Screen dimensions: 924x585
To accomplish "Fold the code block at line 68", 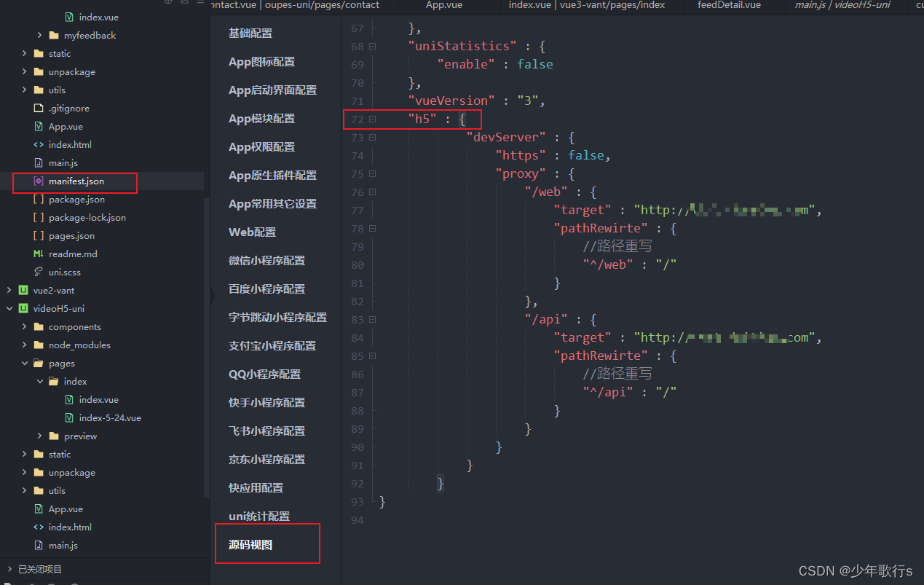I will pyautogui.click(x=372, y=46).
